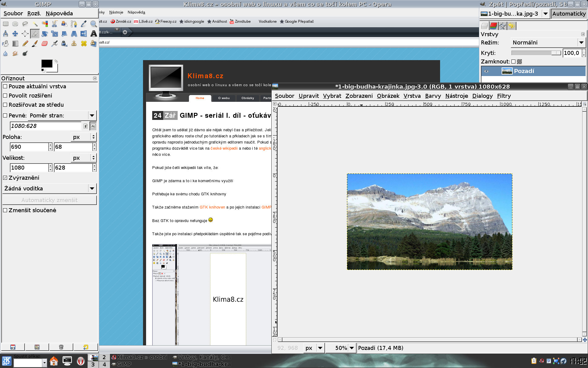The width and height of the screenshot is (588, 368).
Task: Select the Heal bandage tool
Action: tap(84, 43)
